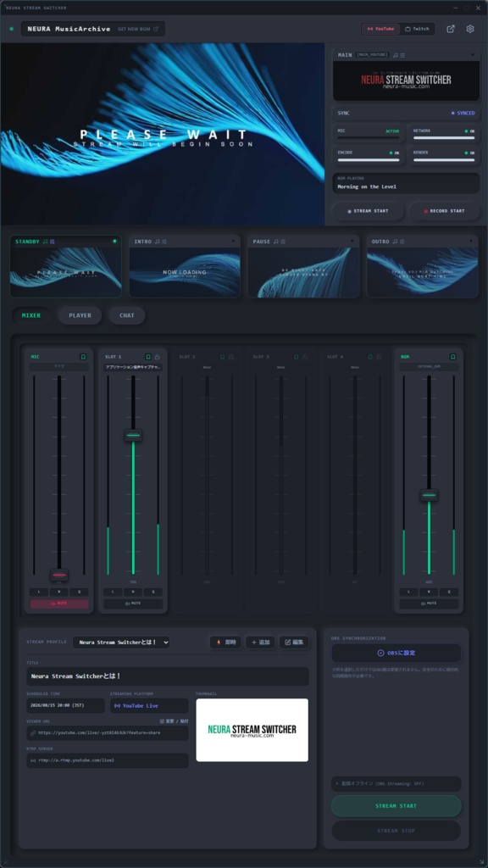488x868 pixels.
Task: Click the RECORD START button
Action: [444, 211]
